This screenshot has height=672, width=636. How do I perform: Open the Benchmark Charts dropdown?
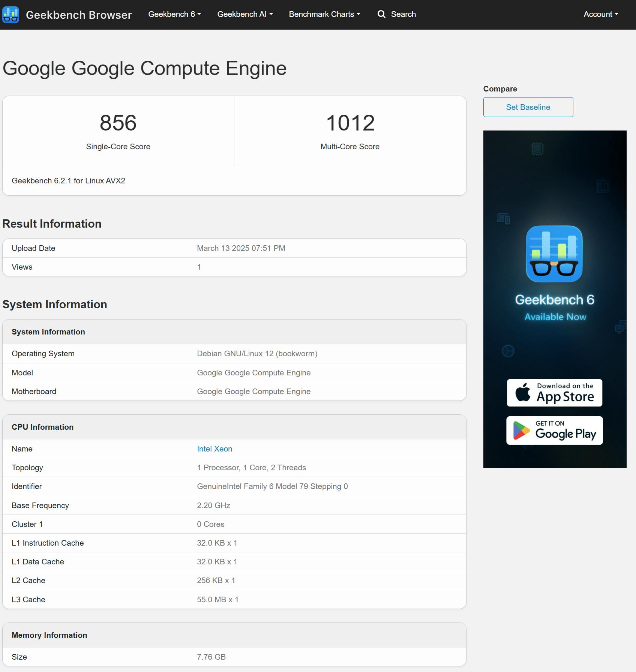(x=324, y=14)
